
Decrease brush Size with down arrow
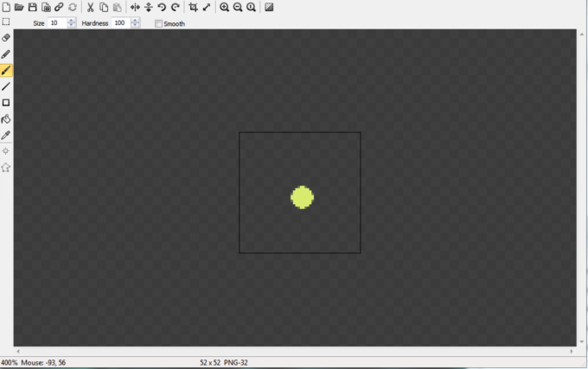point(71,25)
